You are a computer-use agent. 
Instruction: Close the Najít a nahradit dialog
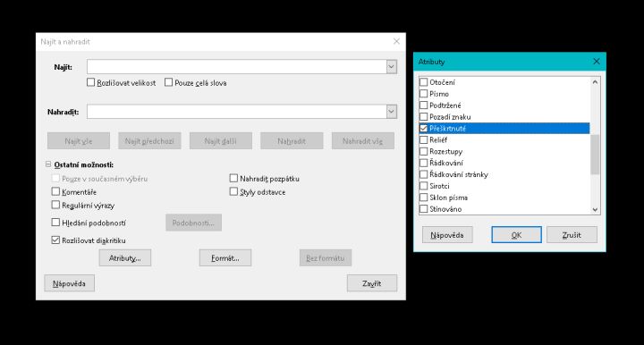(396, 41)
